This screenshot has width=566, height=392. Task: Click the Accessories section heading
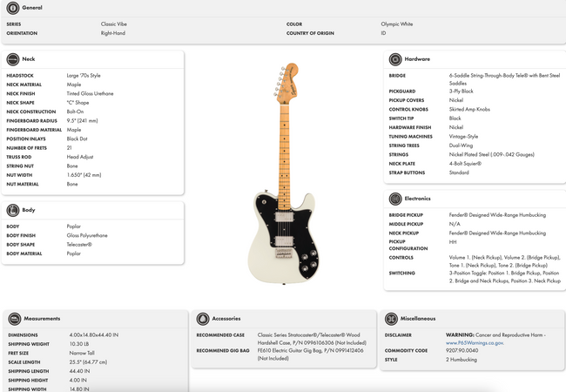(x=226, y=319)
